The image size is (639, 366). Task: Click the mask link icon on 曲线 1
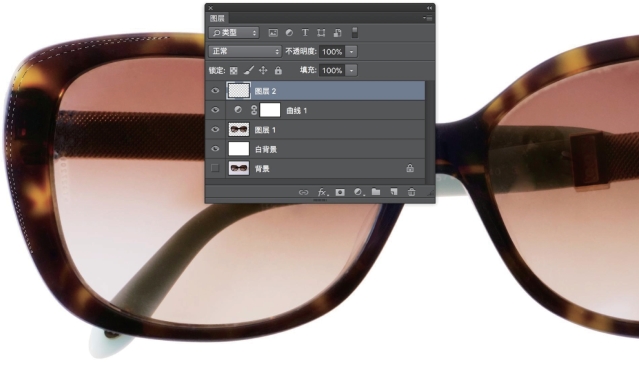pyautogui.click(x=254, y=110)
